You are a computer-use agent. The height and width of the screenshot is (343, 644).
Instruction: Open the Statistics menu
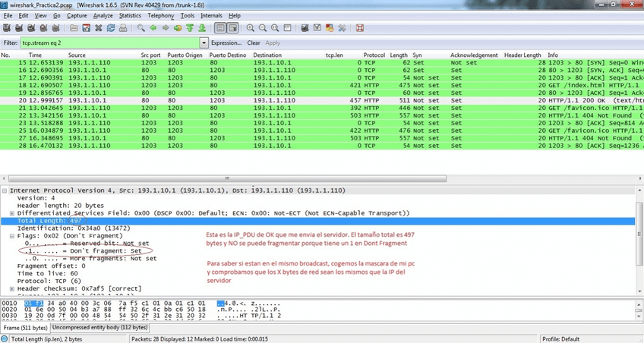pos(130,15)
